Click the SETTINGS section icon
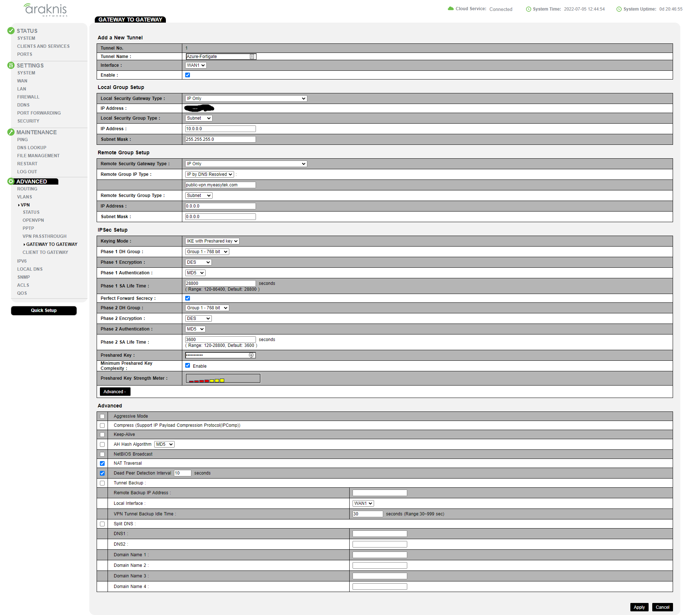The width and height of the screenshot is (700, 615). click(x=11, y=65)
